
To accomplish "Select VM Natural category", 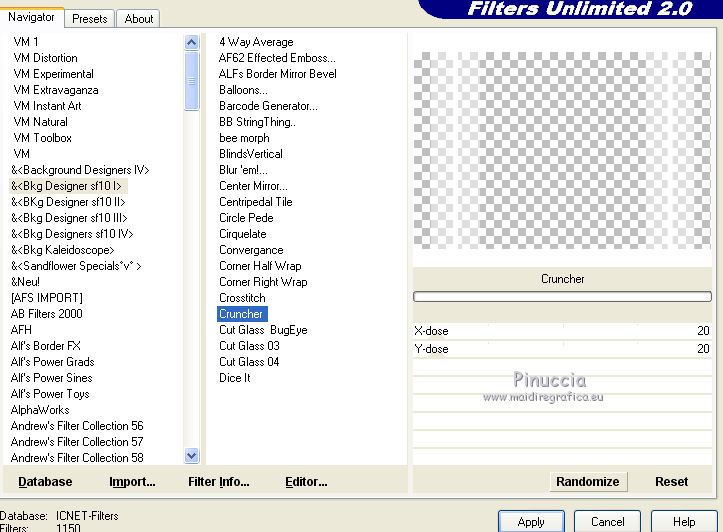I will point(41,122).
